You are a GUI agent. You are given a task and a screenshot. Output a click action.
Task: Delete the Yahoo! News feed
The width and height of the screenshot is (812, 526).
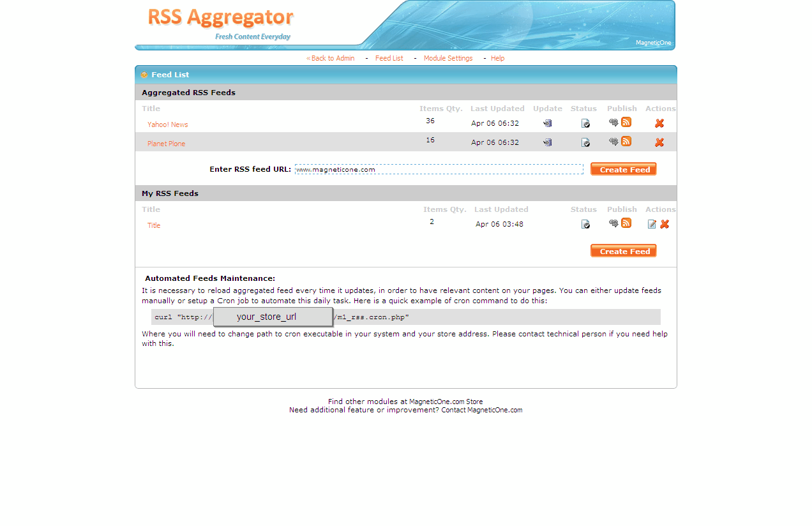(659, 123)
